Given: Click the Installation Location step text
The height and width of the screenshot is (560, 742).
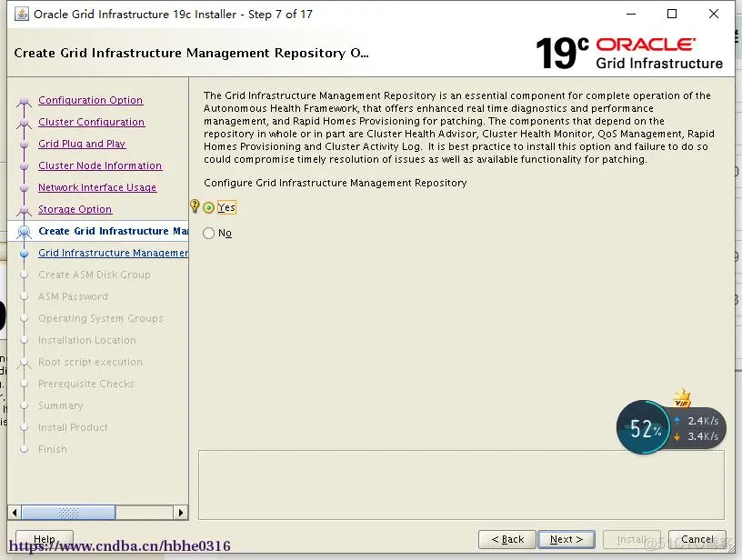Looking at the screenshot, I should click(x=87, y=340).
